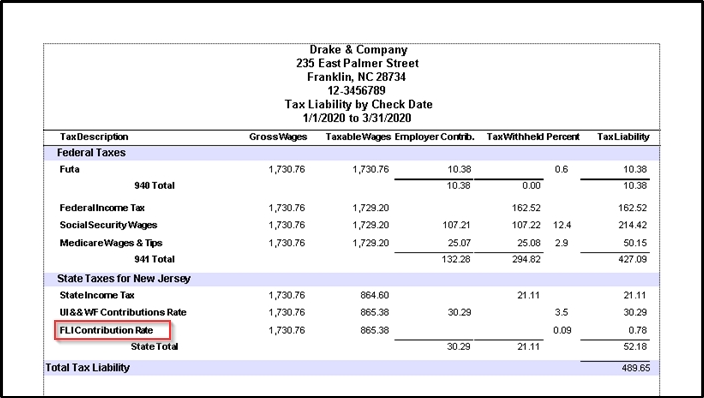Click the 'Total Tax Liability' label
The image size is (704, 398).
[88, 367]
